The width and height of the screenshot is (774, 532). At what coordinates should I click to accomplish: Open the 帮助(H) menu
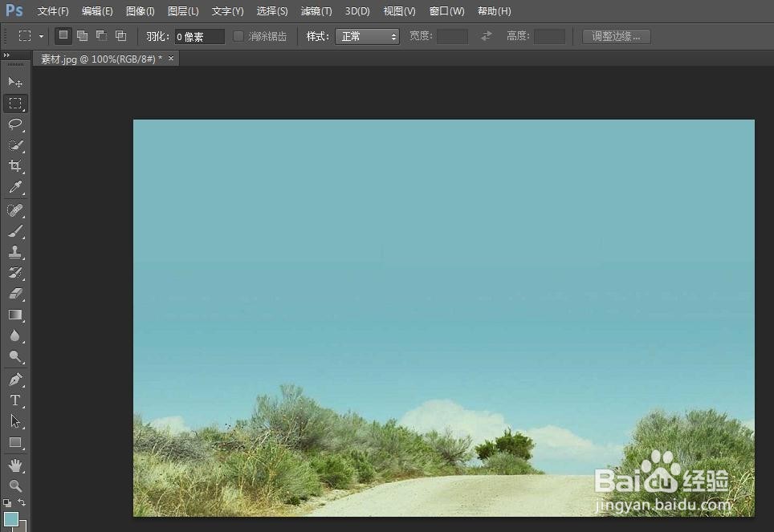[x=494, y=11]
